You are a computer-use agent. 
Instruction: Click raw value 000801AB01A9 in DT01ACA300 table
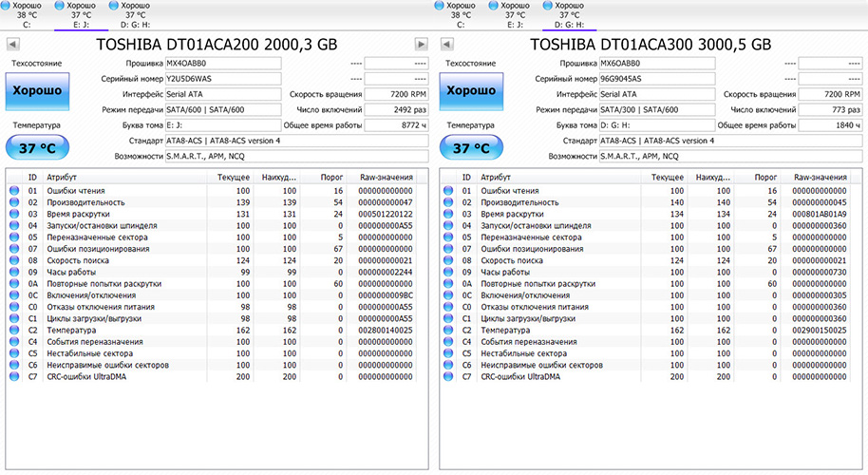(x=820, y=214)
